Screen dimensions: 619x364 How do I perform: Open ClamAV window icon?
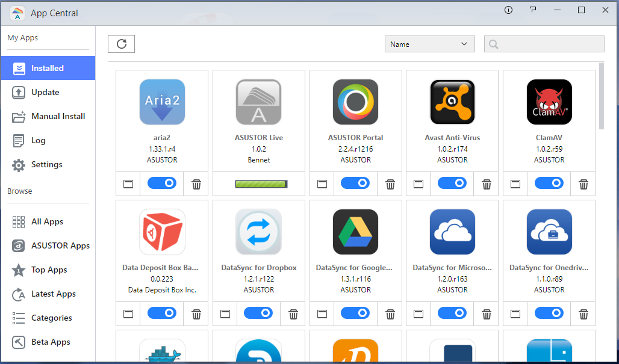pyautogui.click(x=515, y=184)
